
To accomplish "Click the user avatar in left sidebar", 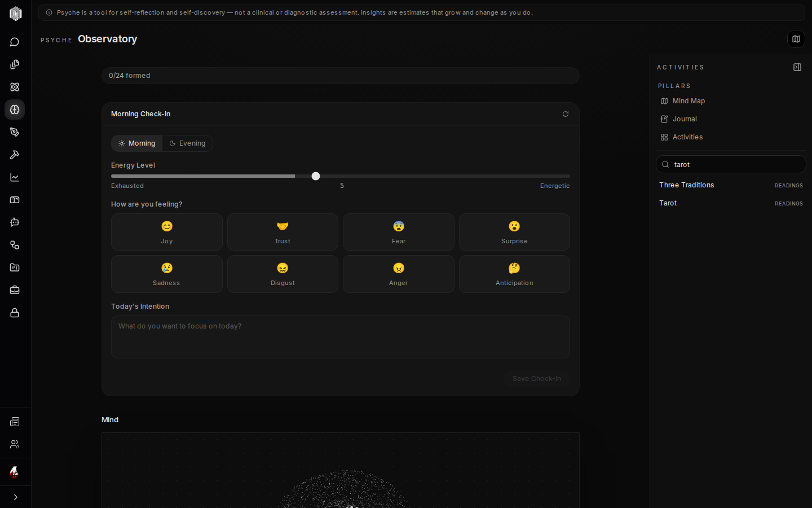I will click(x=15, y=472).
